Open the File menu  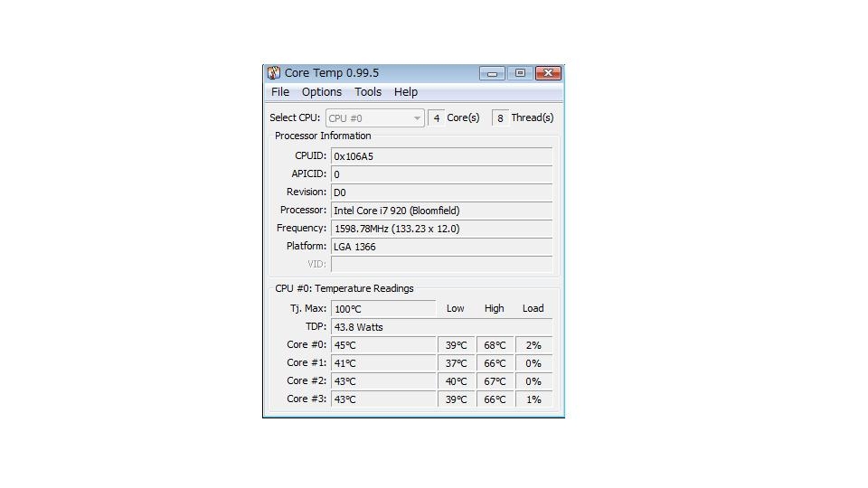[280, 92]
